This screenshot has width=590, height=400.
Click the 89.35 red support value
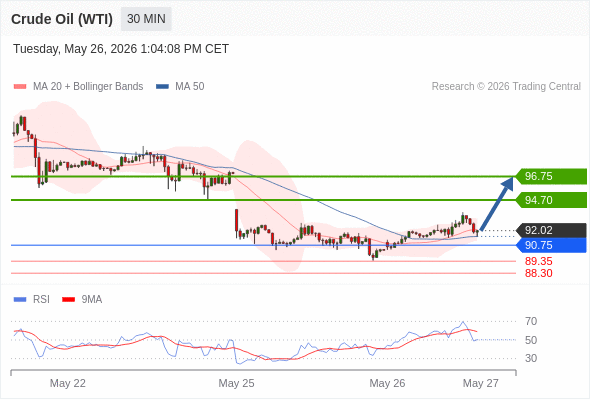[x=538, y=261]
